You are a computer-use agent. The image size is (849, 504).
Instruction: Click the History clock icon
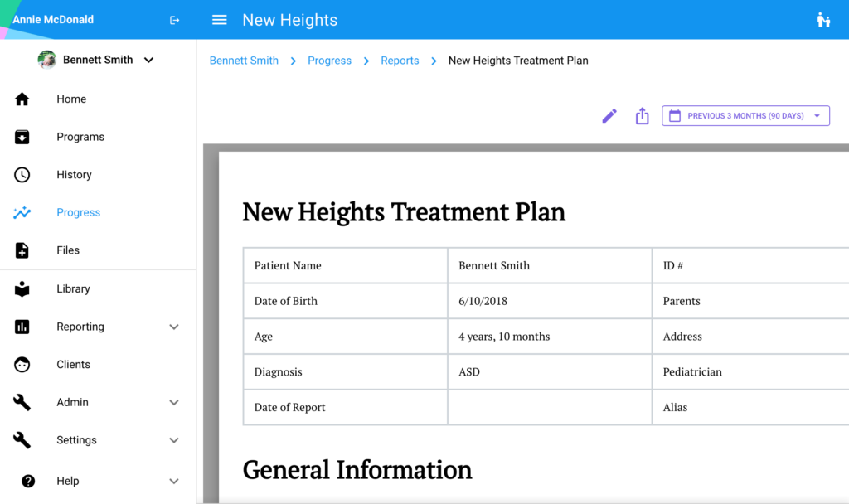(x=22, y=175)
